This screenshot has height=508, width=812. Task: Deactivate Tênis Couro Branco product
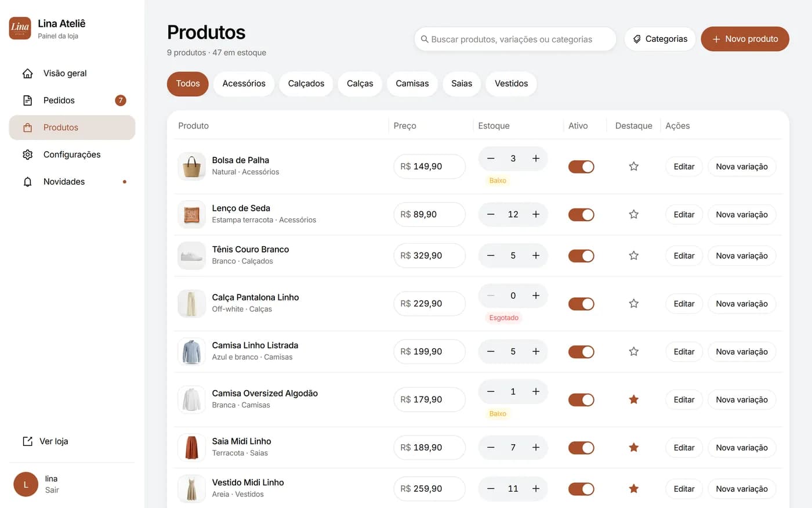(581, 255)
